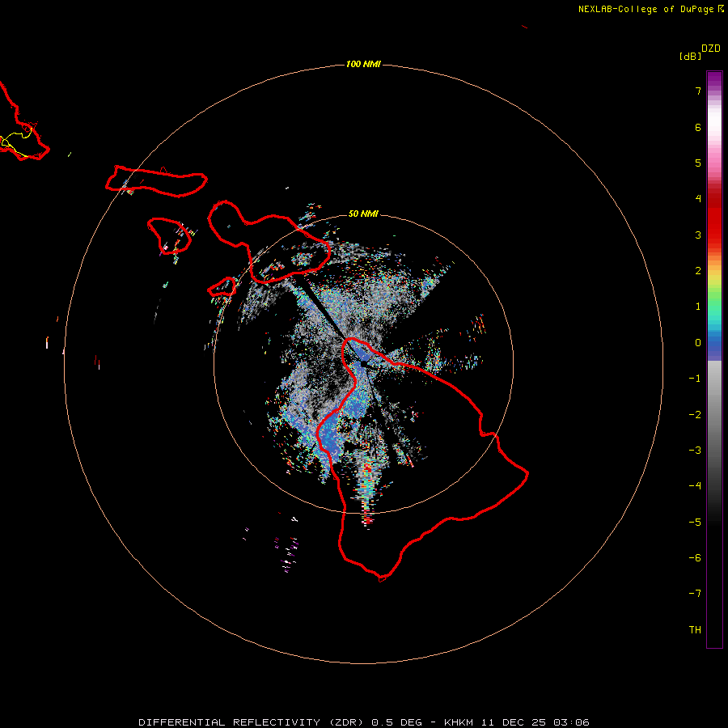Viewport: 728px width, 728px height.
Task: Click the -2 dB value on the scale
Action: 695,415
